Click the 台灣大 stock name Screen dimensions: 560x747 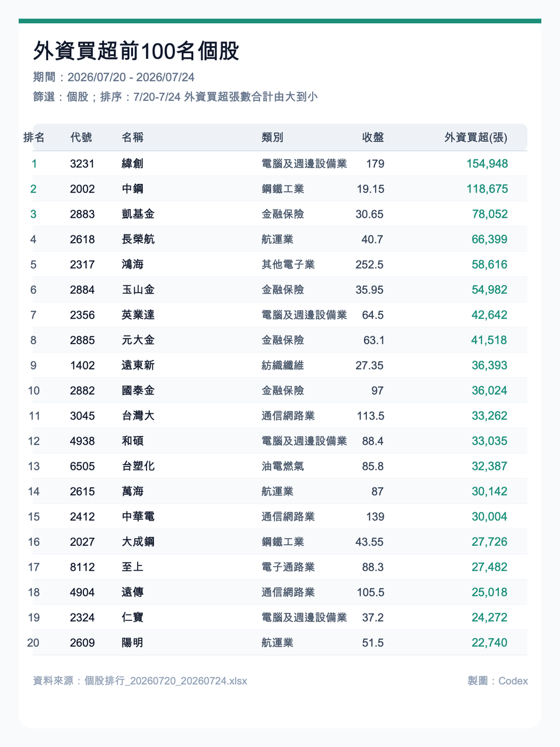pyautogui.click(x=138, y=416)
